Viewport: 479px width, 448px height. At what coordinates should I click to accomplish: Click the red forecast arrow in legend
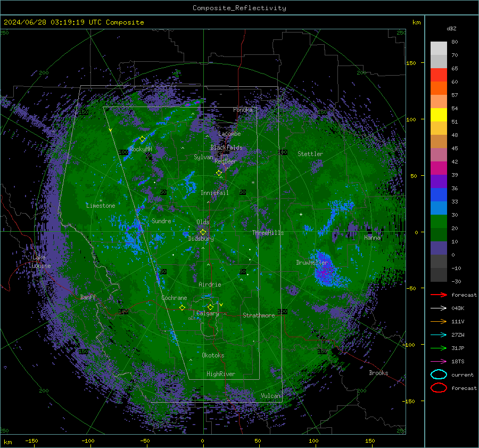tap(439, 295)
